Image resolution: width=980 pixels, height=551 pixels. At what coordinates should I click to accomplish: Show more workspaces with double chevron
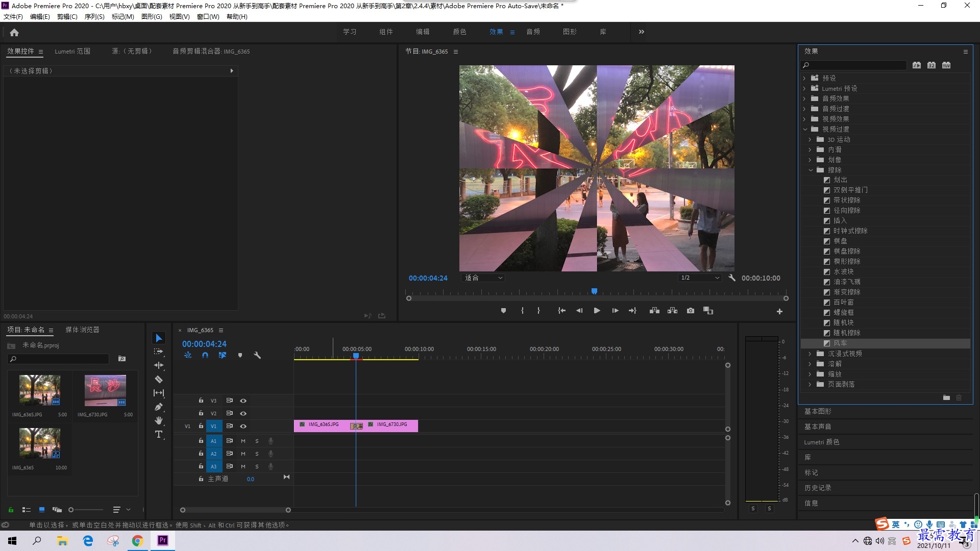pos(642,32)
